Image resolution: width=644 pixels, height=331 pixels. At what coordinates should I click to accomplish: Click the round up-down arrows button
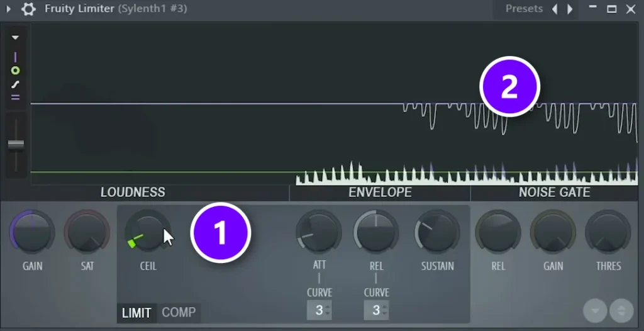pyautogui.click(x=621, y=311)
